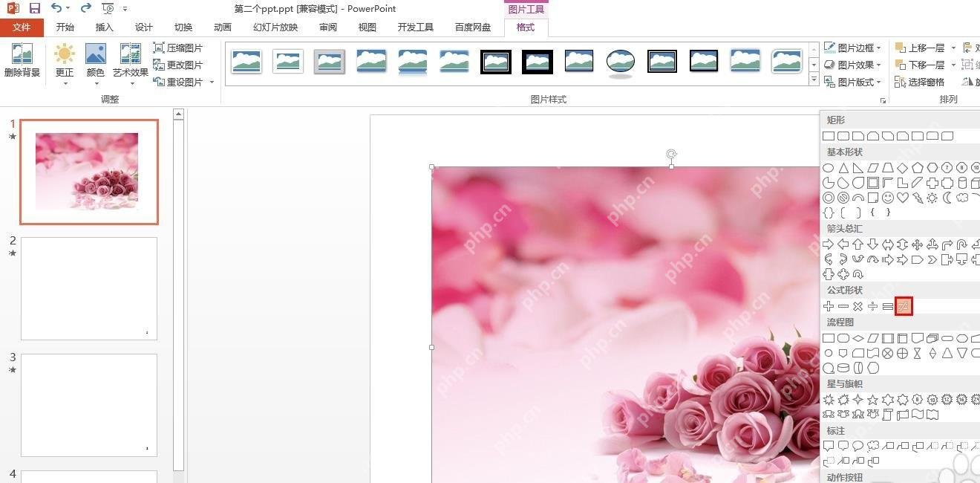
Task: Click the Undo arrow icon
Action: click(56, 8)
